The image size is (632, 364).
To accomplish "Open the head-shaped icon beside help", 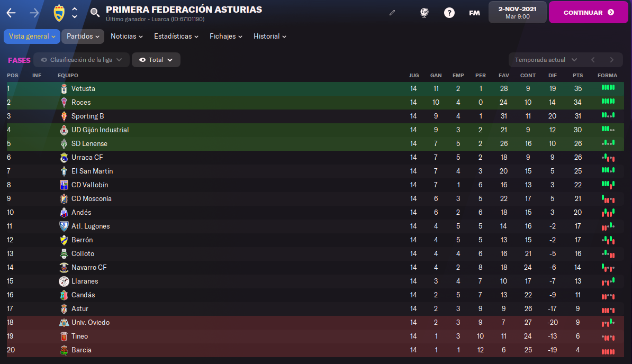I will (424, 13).
